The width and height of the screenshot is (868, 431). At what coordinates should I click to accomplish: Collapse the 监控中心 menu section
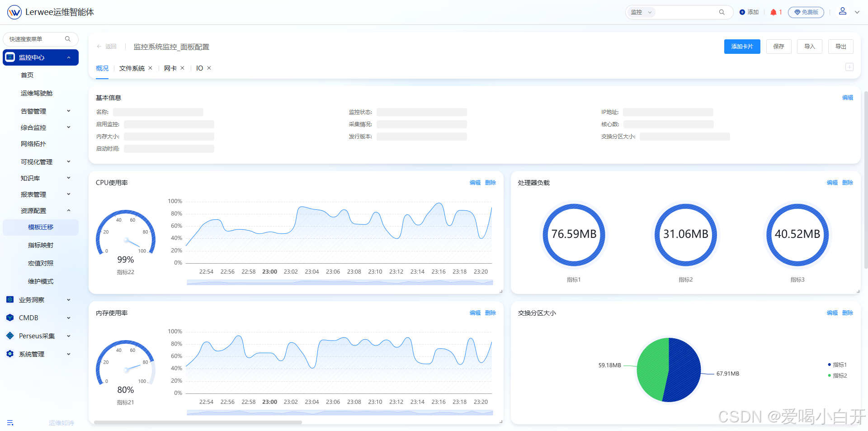(x=69, y=57)
